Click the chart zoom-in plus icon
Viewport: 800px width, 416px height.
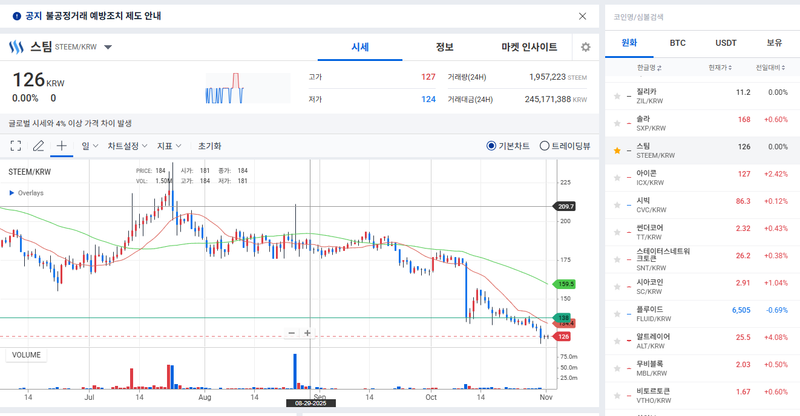click(308, 333)
